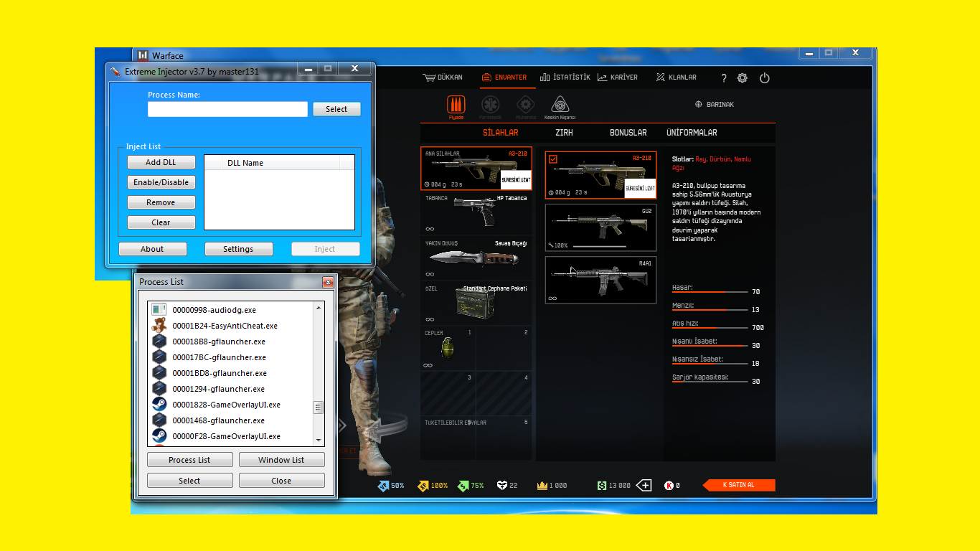Click the Window List button
Viewport: 980px width, 551px height.
pos(282,460)
